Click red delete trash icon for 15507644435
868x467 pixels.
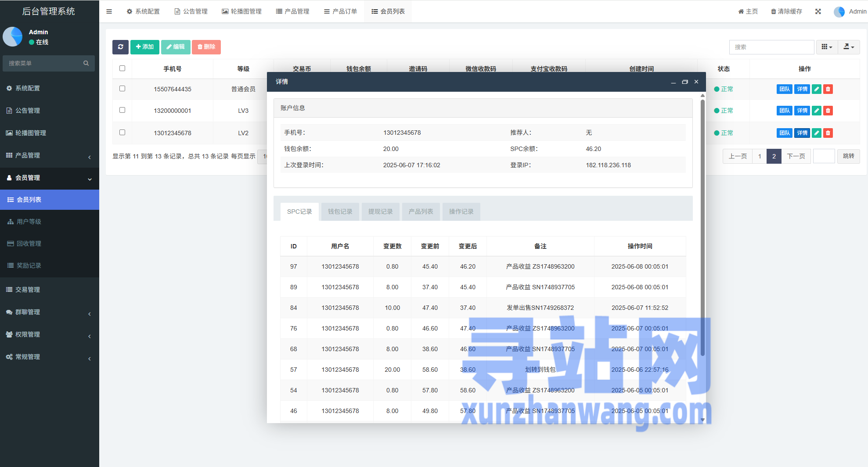(828, 89)
